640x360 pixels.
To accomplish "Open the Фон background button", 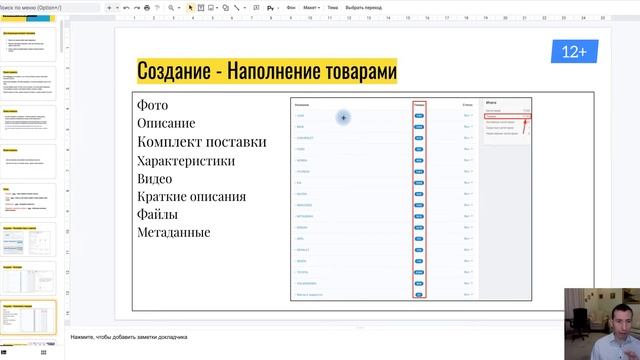I will tap(291, 8).
